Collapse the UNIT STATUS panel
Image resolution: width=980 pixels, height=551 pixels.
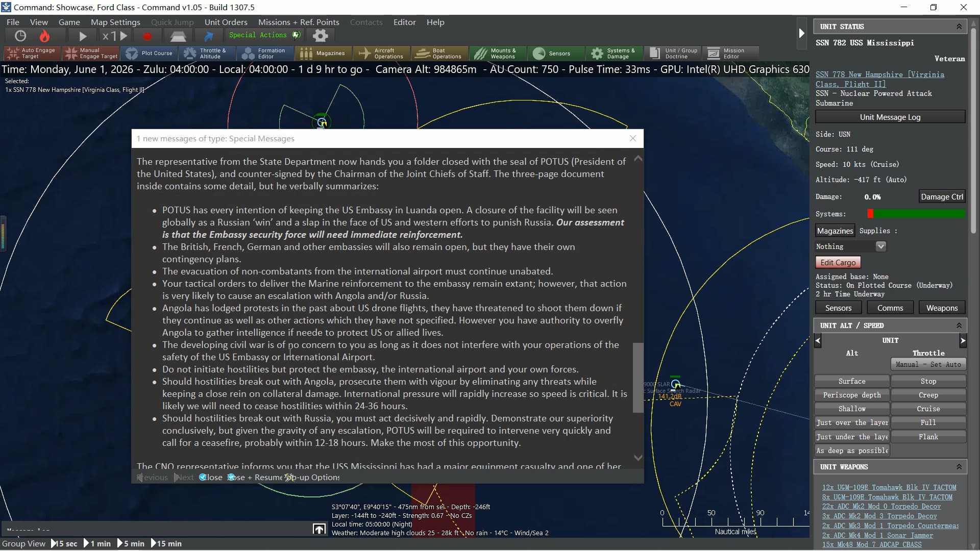click(959, 27)
